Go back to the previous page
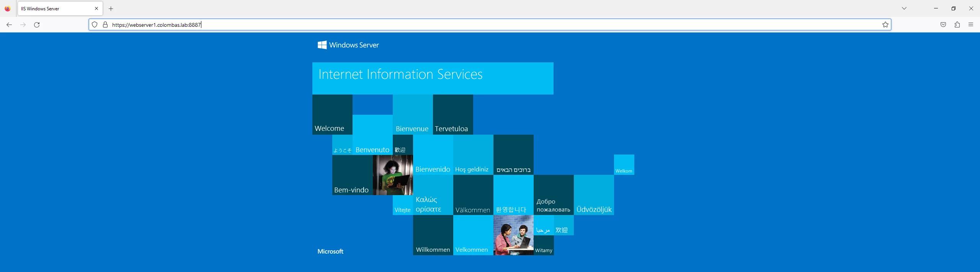 [9, 25]
